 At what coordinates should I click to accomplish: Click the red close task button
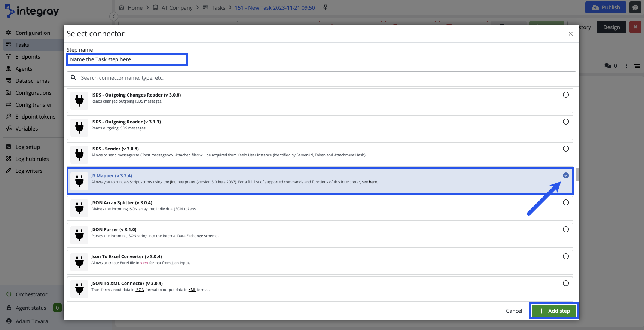(635, 27)
